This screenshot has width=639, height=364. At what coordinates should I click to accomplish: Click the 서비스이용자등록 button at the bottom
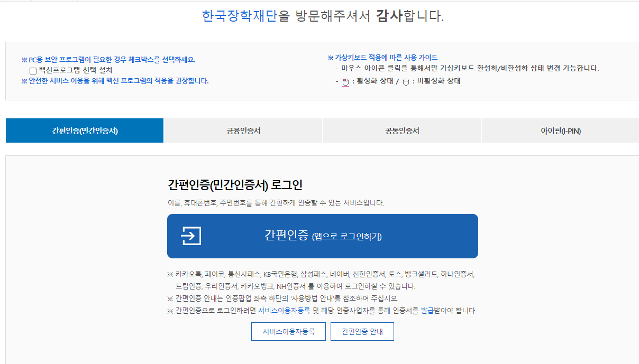click(x=288, y=331)
